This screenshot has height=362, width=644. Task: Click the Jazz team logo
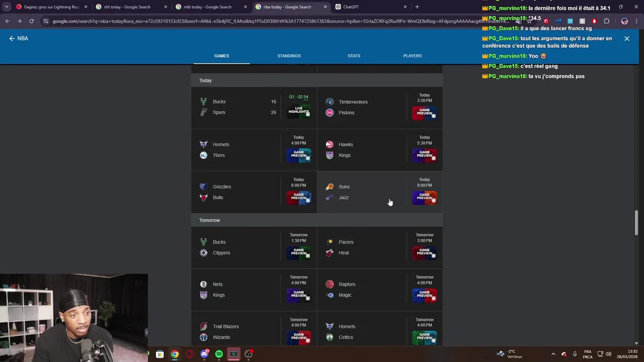(x=330, y=198)
